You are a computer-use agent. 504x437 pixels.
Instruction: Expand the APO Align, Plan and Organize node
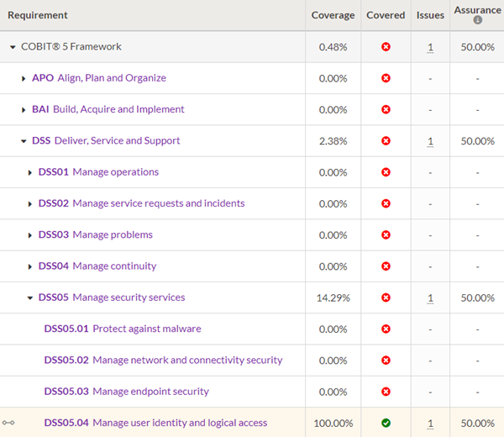pos(24,78)
